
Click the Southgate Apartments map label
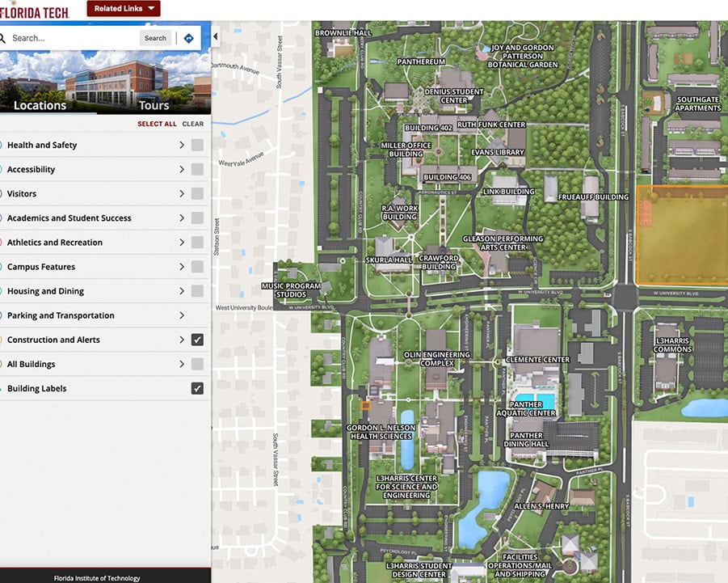click(x=698, y=104)
